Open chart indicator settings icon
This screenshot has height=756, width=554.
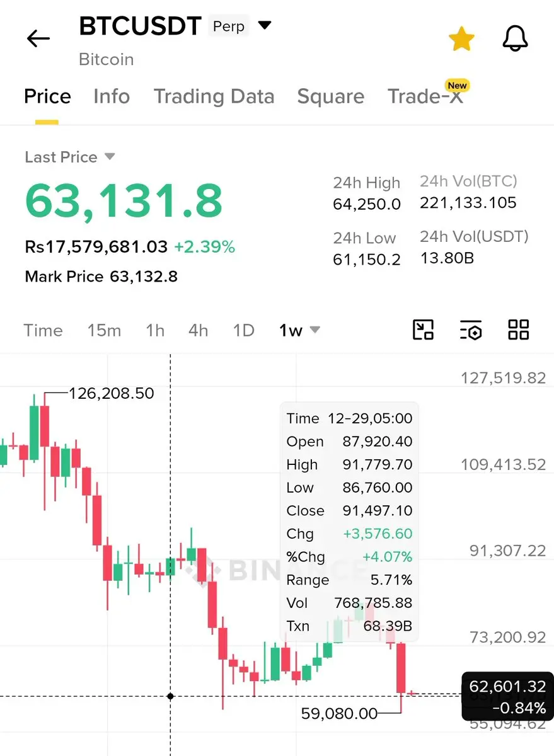pyautogui.click(x=470, y=329)
